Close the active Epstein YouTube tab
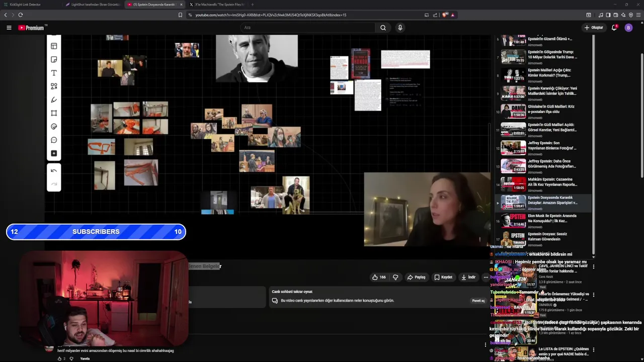 click(x=181, y=5)
